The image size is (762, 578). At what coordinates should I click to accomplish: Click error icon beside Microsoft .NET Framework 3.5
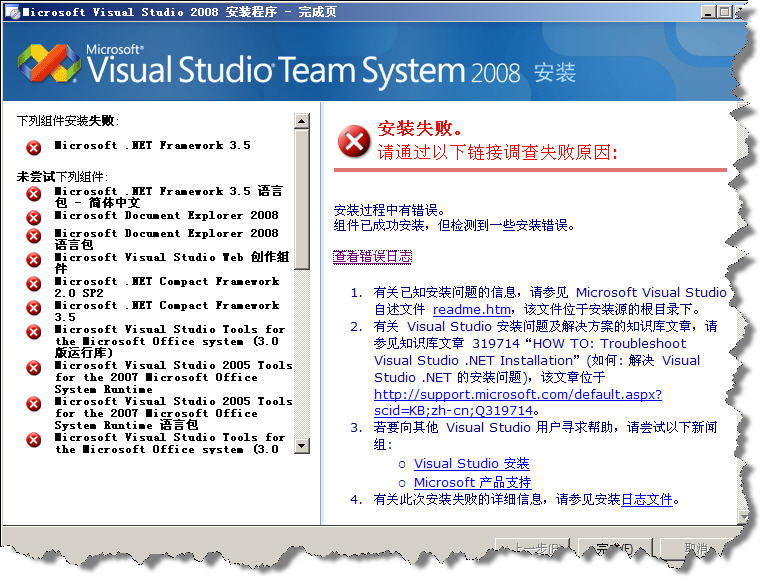click(34, 147)
